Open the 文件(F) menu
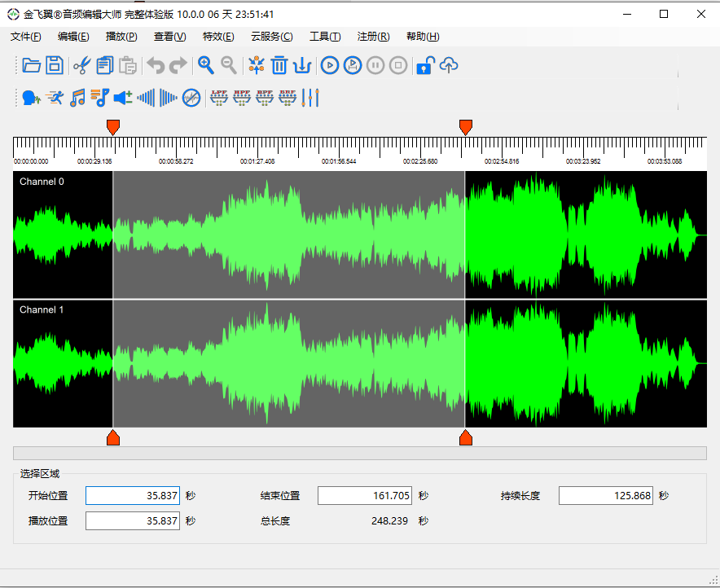The image size is (720, 588). (26, 37)
